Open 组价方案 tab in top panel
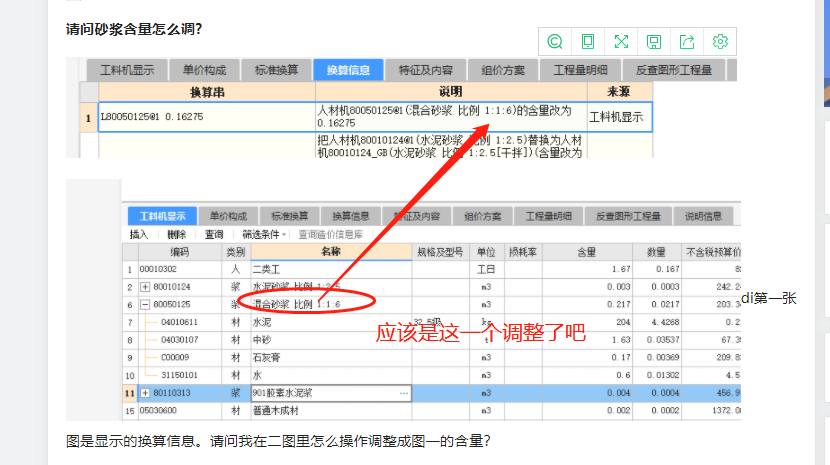The width and height of the screenshot is (830, 465). tap(503, 70)
